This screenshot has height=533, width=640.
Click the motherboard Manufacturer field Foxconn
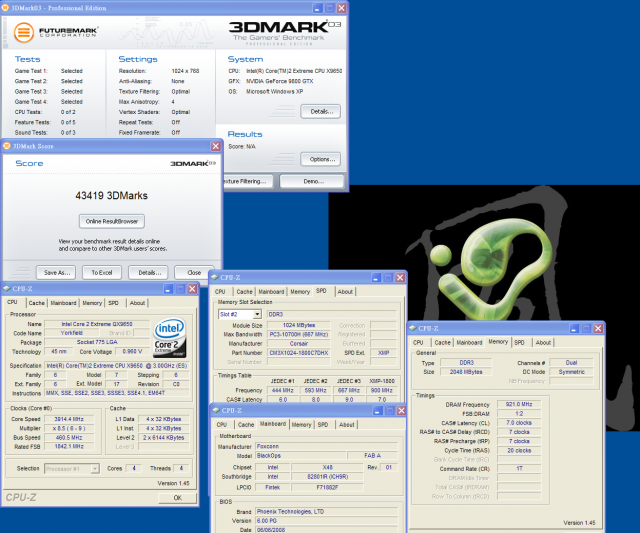tap(327, 446)
